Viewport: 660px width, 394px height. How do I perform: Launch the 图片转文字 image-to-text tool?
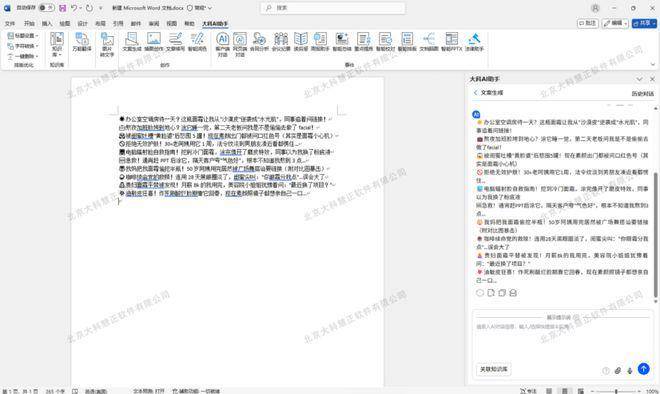pyautogui.click(x=107, y=45)
